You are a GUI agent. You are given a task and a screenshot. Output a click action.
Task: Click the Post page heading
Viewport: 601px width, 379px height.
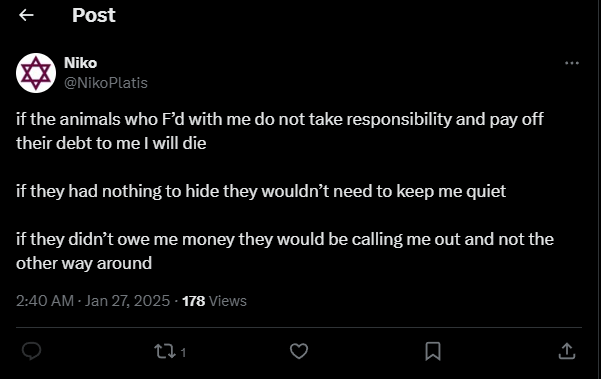[x=94, y=15]
